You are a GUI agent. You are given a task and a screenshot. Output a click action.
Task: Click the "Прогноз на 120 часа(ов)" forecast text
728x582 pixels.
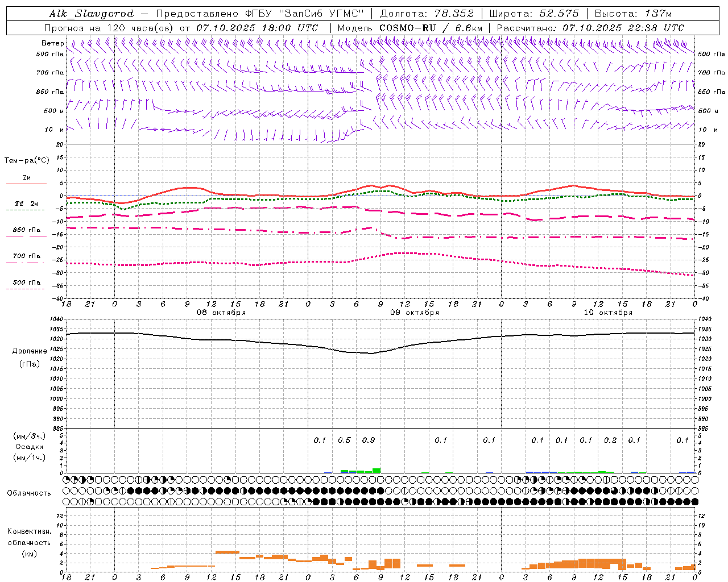tap(109, 28)
